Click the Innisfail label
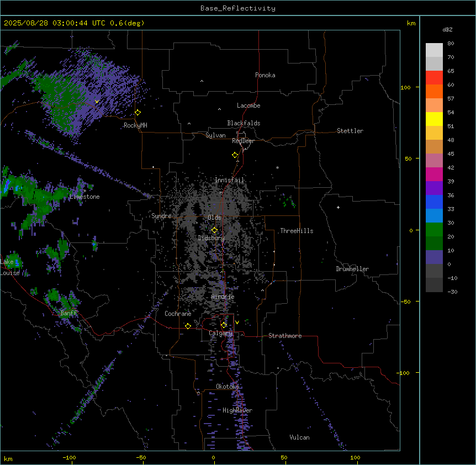The image size is (476, 465). point(230,180)
